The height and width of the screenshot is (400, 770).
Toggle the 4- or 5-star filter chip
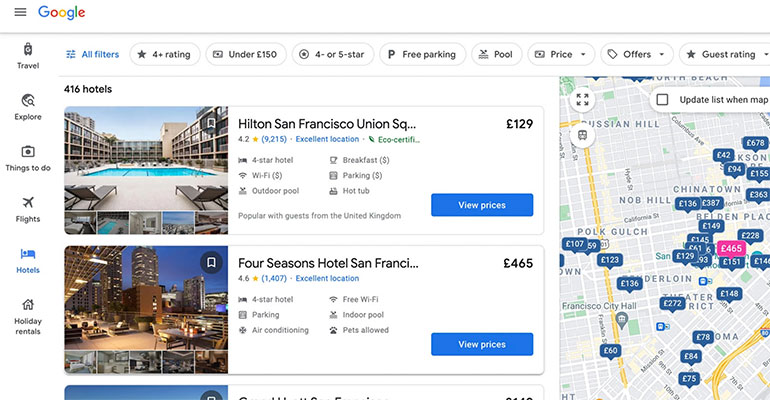point(332,54)
